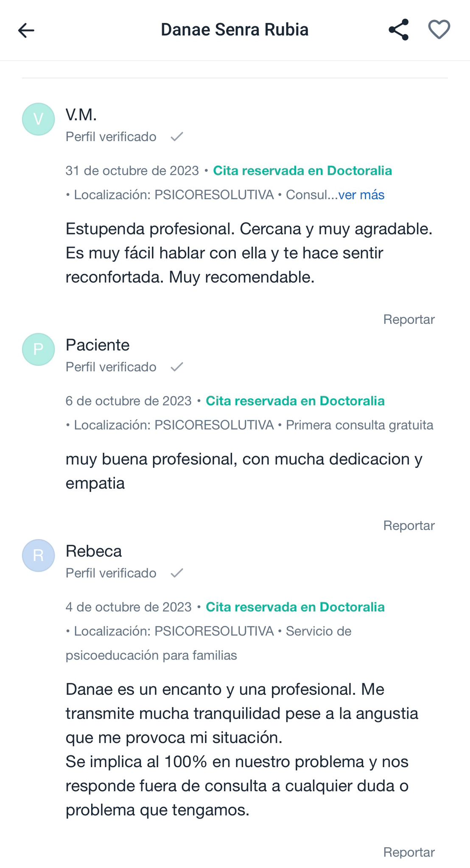
Task: Tap "Cita reservada en Doctoralia" on 6 octubre review
Action: click(x=295, y=401)
